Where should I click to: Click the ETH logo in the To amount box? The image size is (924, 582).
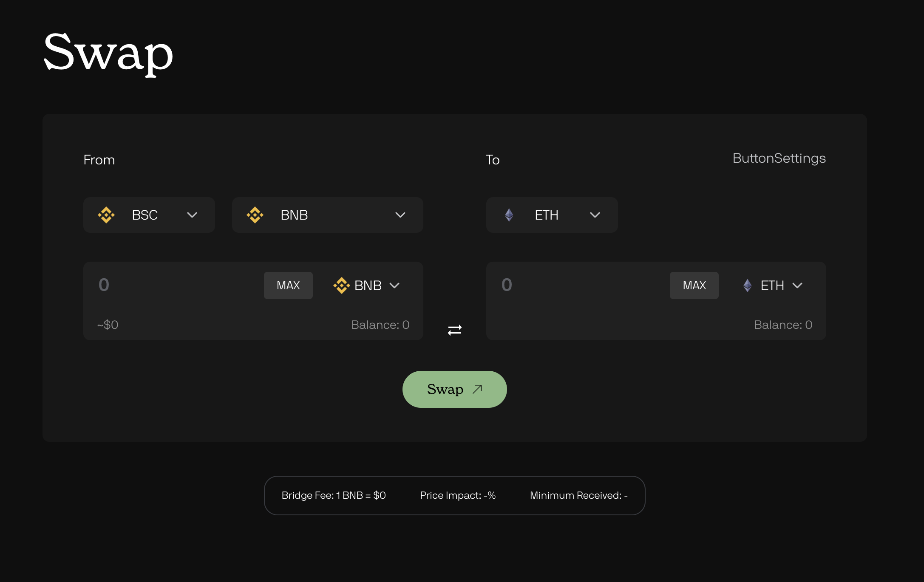pyautogui.click(x=747, y=285)
